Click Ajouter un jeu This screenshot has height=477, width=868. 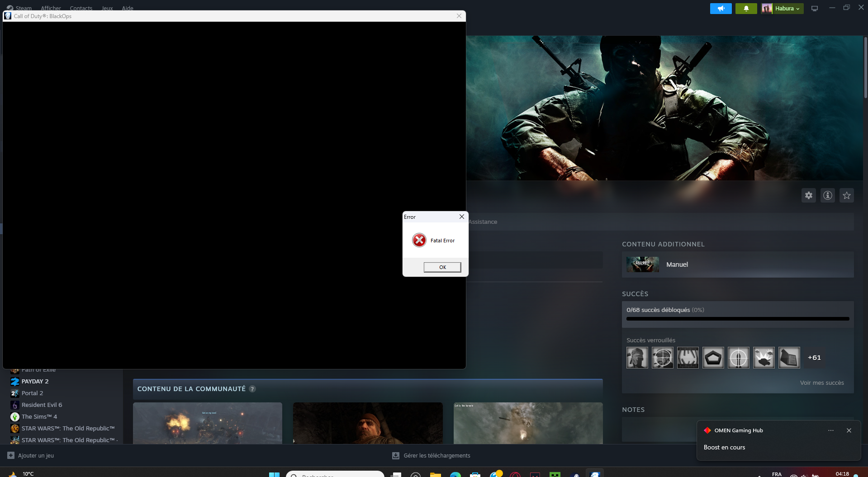[x=31, y=456]
